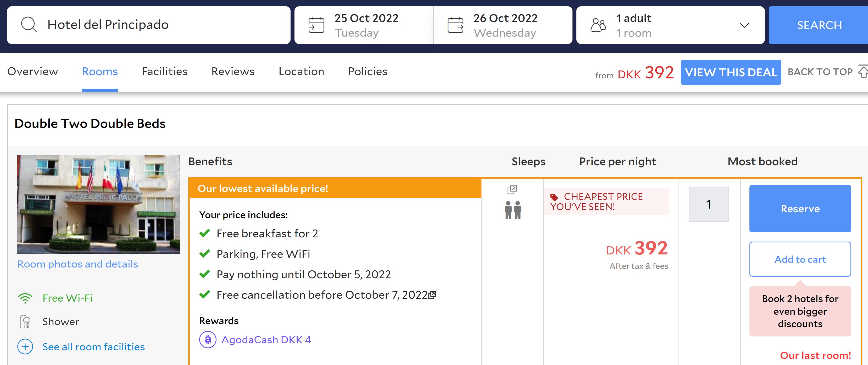The width and height of the screenshot is (868, 365).
Task: Click the VIEW THIS DEAL button
Action: click(x=731, y=72)
